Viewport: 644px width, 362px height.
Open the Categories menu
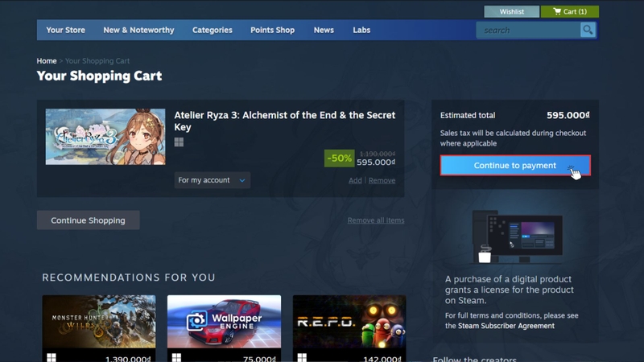click(x=213, y=30)
